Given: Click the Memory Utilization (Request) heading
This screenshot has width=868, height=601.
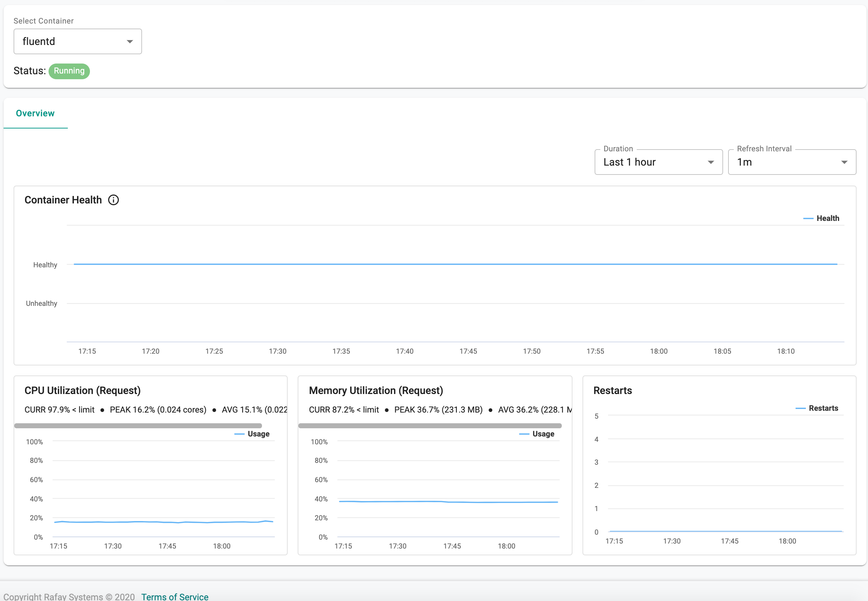Looking at the screenshot, I should [376, 390].
